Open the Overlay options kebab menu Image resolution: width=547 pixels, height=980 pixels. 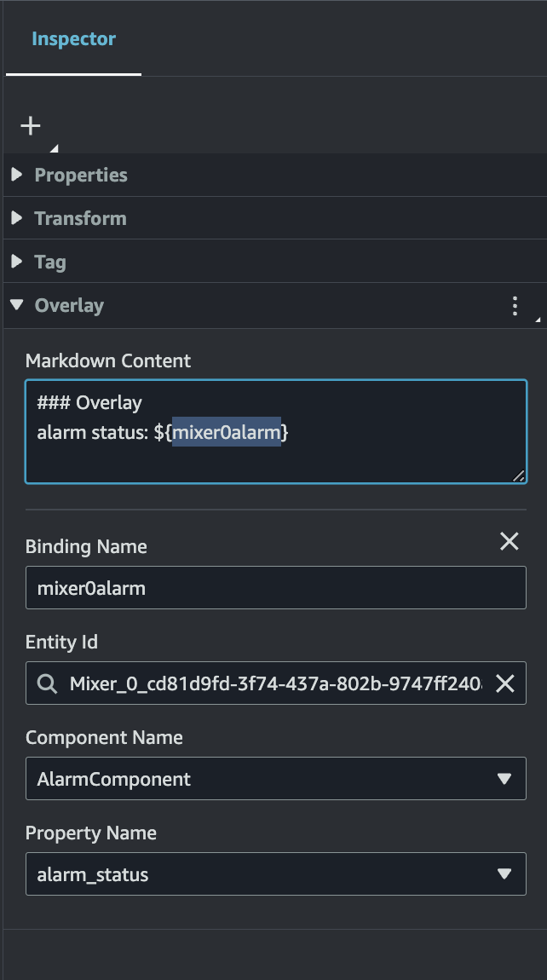(515, 305)
